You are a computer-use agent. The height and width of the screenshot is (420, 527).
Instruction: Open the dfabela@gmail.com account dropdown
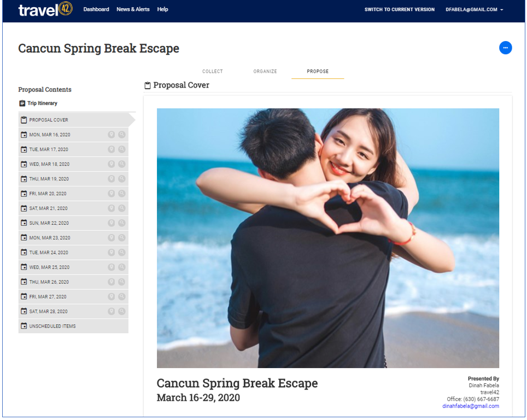click(474, 10)
